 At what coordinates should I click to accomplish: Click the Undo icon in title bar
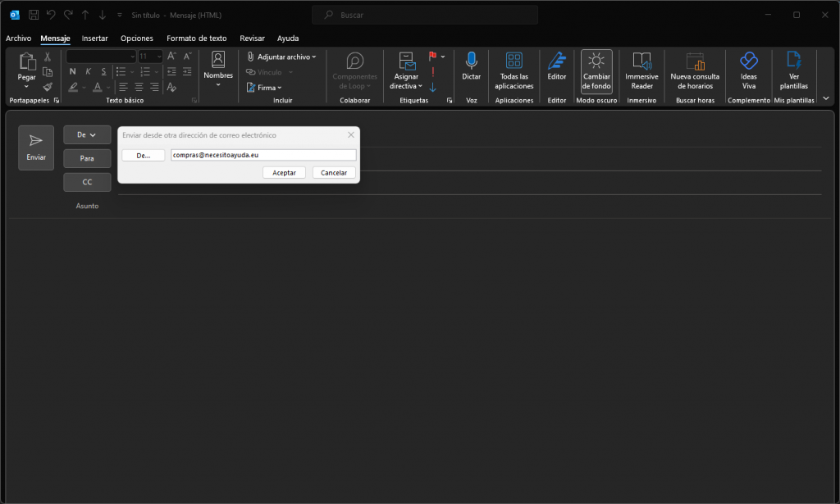point(51,15)
